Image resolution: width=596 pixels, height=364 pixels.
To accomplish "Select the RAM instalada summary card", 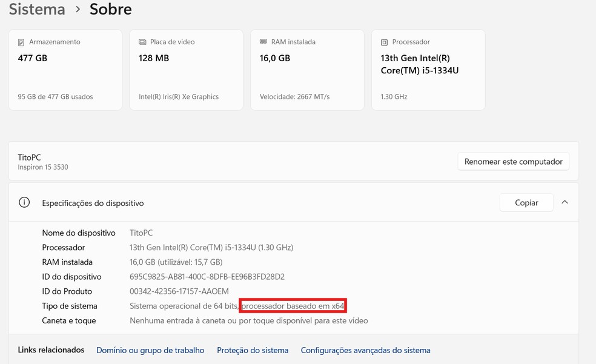I will [306, 69].
